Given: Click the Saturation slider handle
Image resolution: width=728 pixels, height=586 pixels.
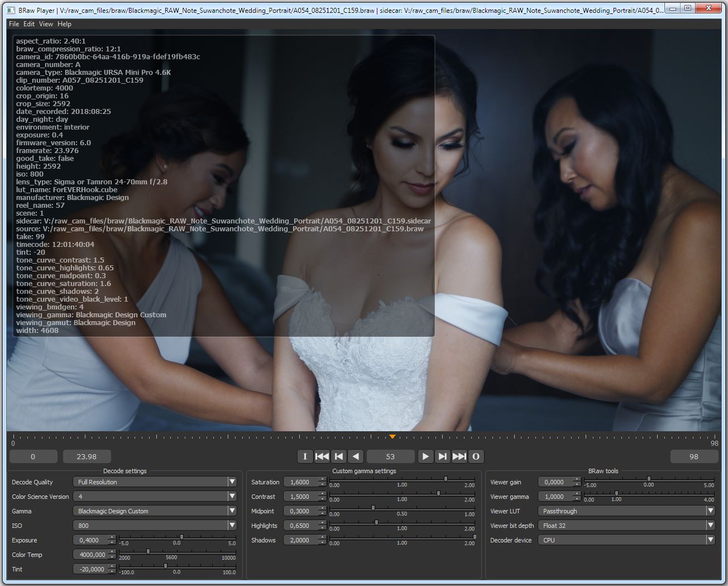Looking at the screenshot, I should (446, 479).
